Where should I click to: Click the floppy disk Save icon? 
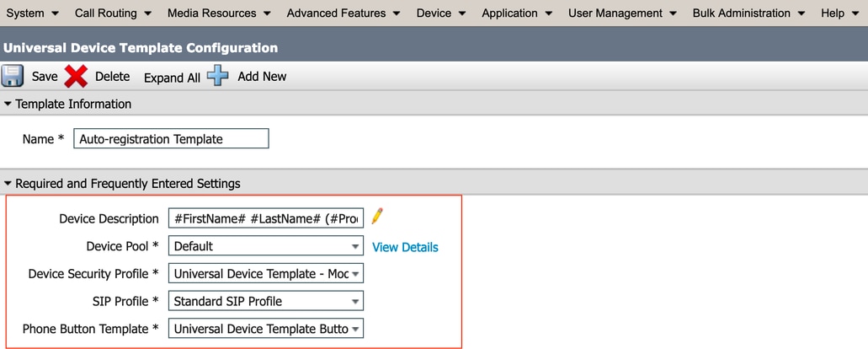coord(12,76)
